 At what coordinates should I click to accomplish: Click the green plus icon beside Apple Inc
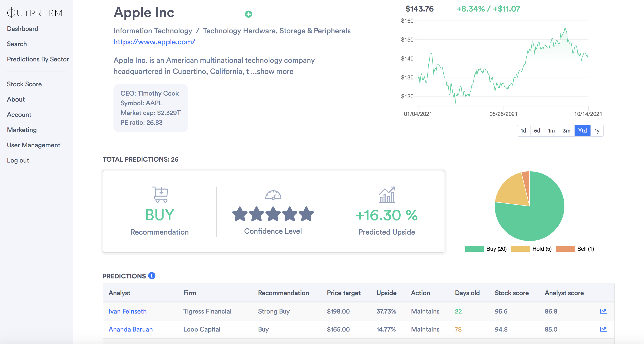pyautogui.click(x=248, y=14)
